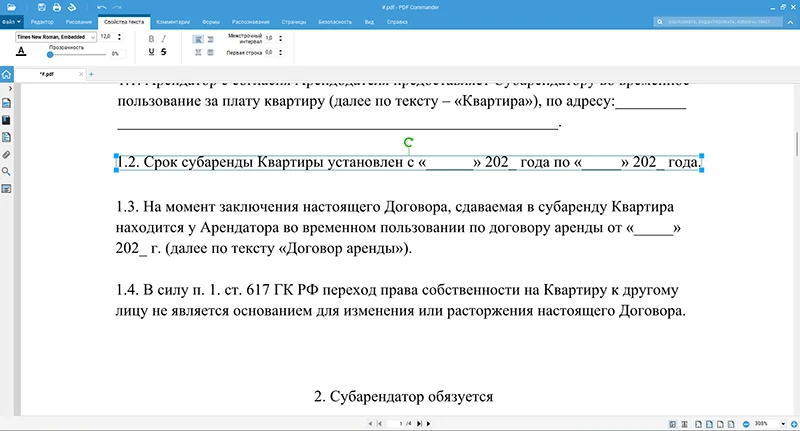Expand the left sidebar panel arrow
Screen dimensions: 800x431
point(10,88)
